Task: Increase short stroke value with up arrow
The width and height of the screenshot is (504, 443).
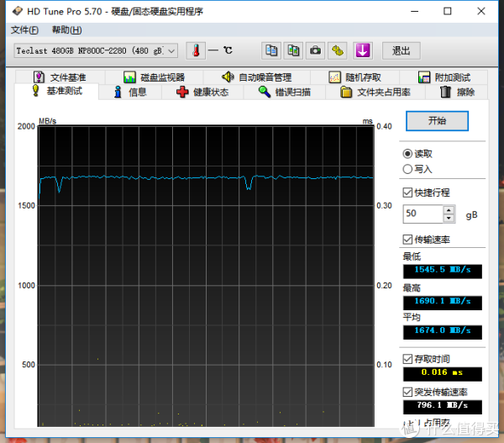Action: [x=449, y=210]
